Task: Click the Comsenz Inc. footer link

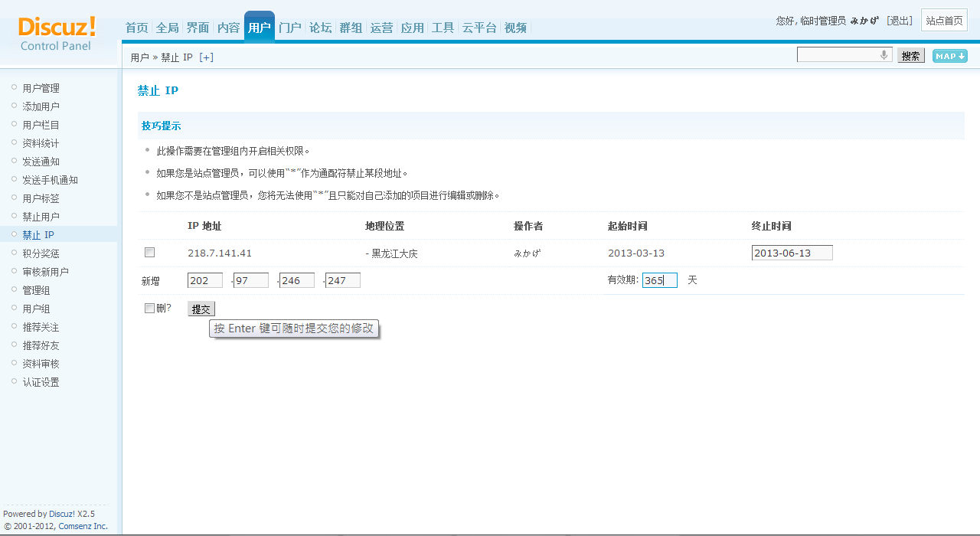Action: click(x=83, y=526)
